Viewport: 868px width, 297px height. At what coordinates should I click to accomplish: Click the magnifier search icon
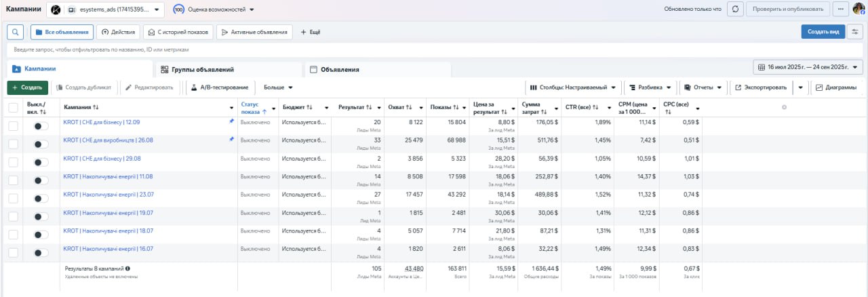15,32
